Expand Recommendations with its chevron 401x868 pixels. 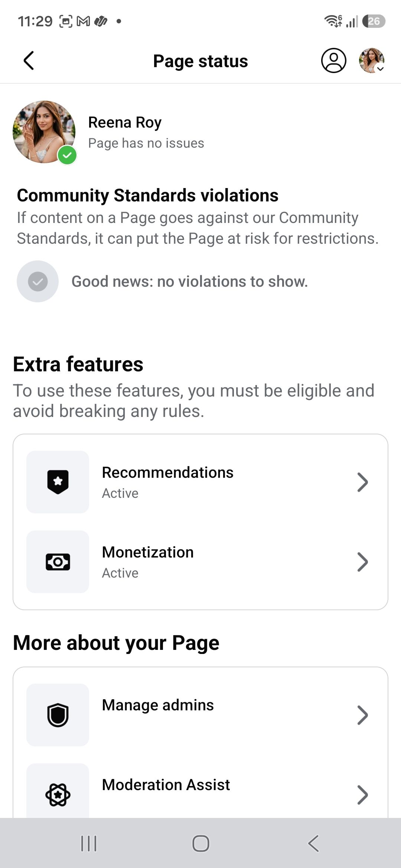[x=362, y=482]
